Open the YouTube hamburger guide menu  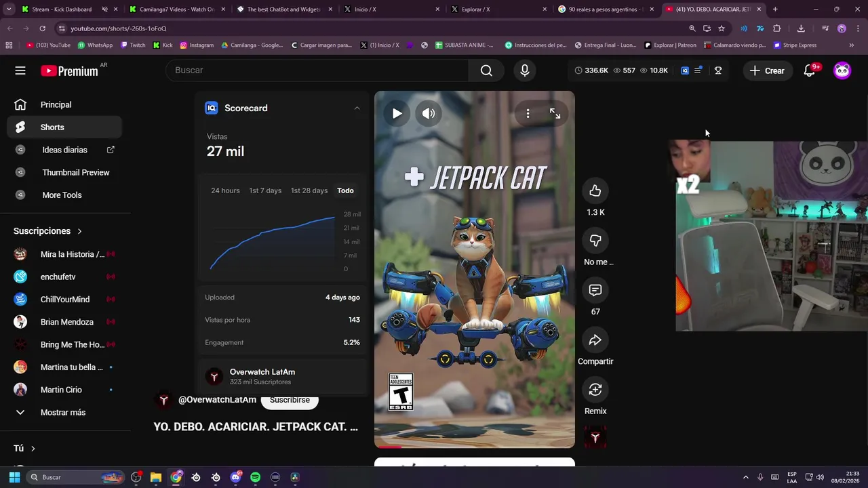point(20,70)
